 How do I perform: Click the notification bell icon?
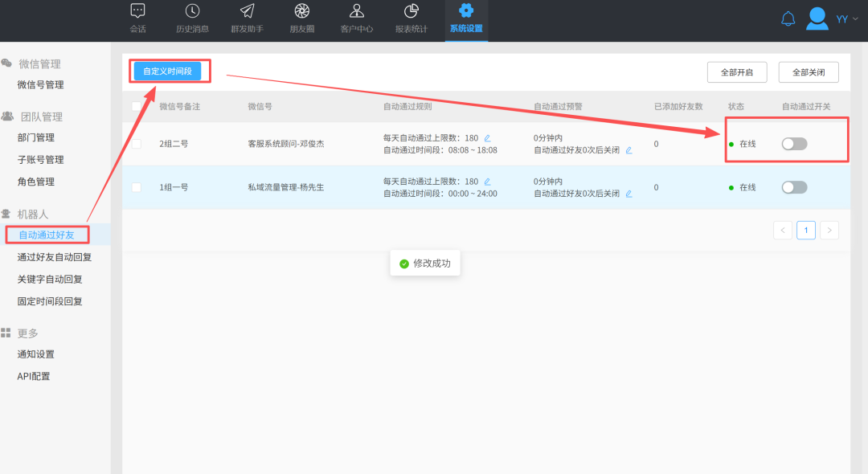[788, 19]
